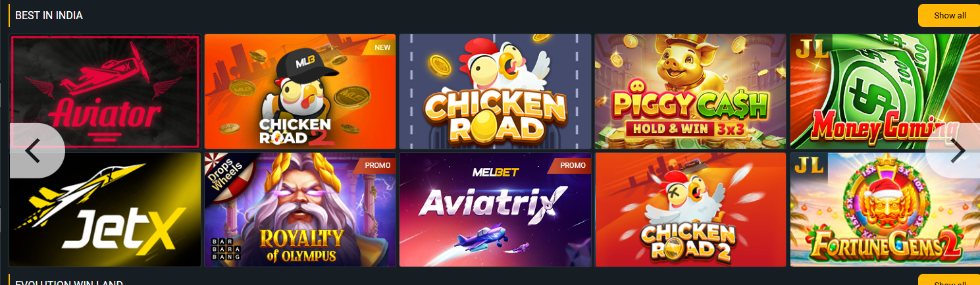This screenshot has height=285, width=980.
Task: Open Fortune Gems 2 game
Action: 885,209
